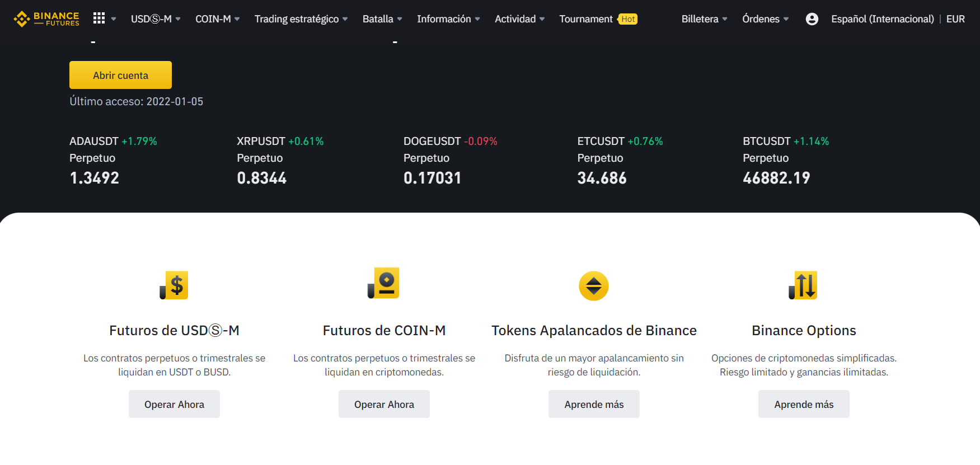Open the Batalla dropdown menu
The width and height of the screenshot is (980, 465).
click(x=382, y=19)
